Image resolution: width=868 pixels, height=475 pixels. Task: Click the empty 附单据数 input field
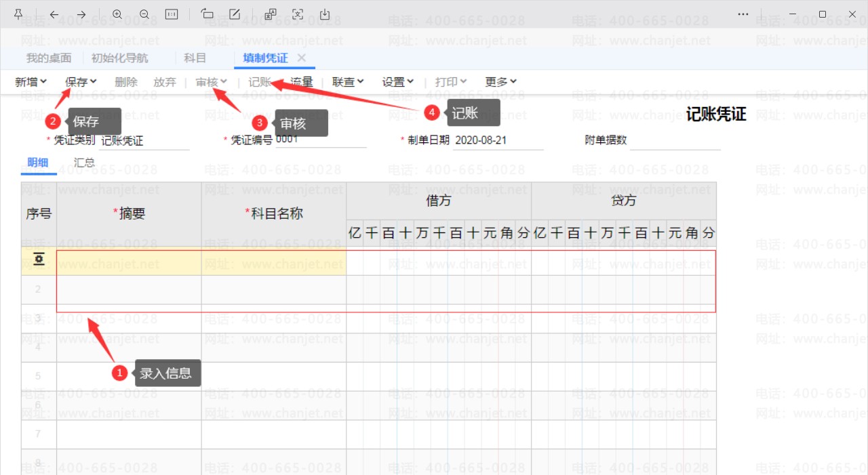click(x=675, y=140)
